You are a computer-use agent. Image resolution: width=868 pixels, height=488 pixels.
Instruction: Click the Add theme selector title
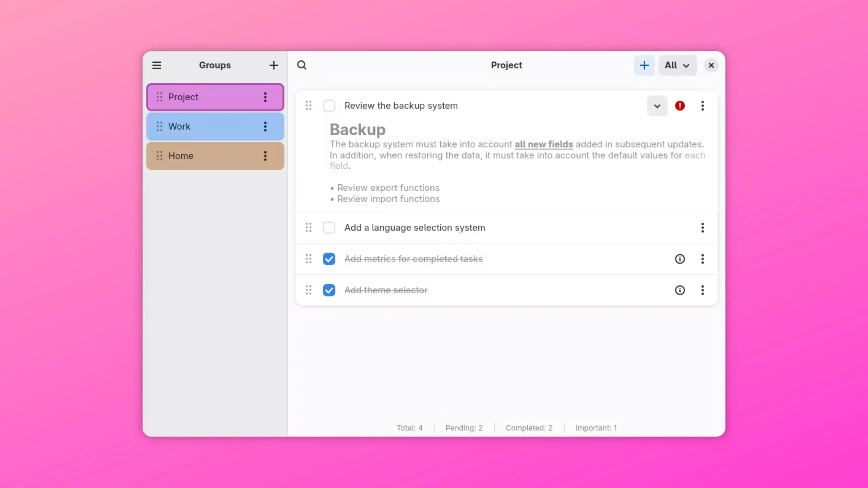[x=386, y=290]
